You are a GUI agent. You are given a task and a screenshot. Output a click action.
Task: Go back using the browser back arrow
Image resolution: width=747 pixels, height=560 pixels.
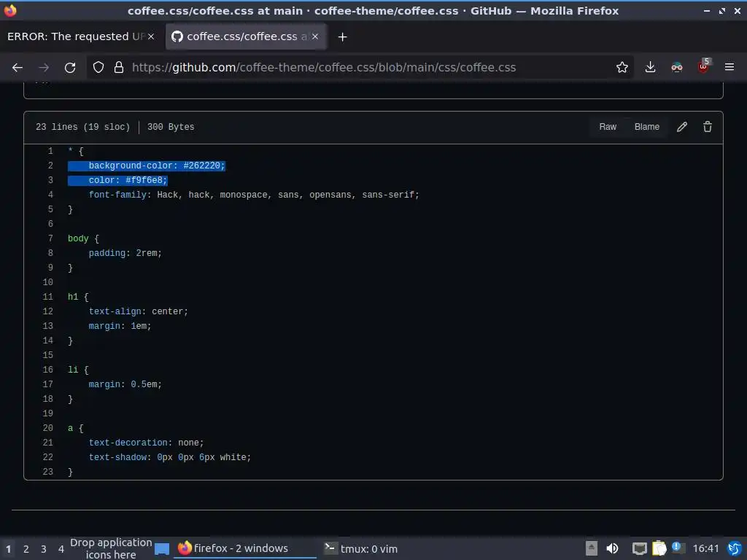[x=18, y=68]
